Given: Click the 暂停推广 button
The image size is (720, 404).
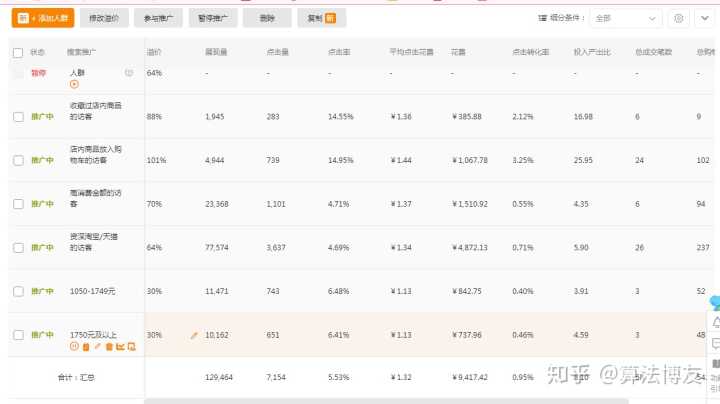Looking at the screenshot, I should tap(212, 18).
